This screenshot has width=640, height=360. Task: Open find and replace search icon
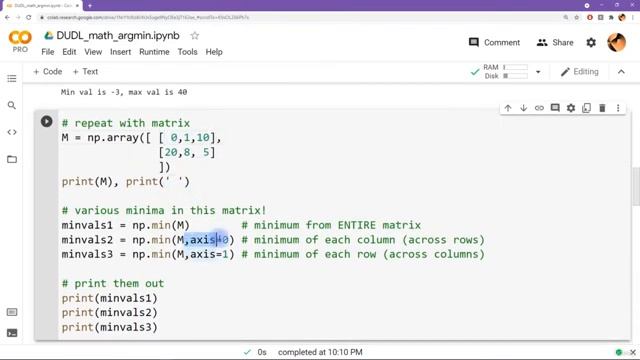pyautogui.click(x=12, y=105)
